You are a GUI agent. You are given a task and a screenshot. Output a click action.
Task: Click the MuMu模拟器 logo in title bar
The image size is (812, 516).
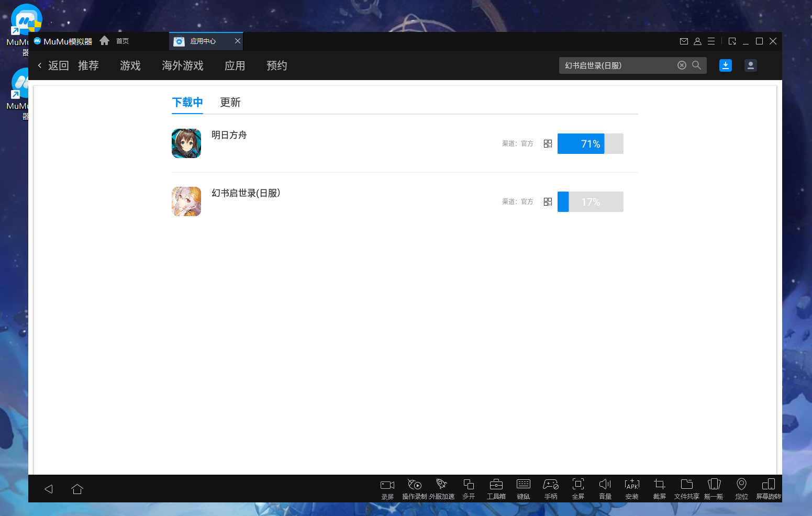[63, 41]
